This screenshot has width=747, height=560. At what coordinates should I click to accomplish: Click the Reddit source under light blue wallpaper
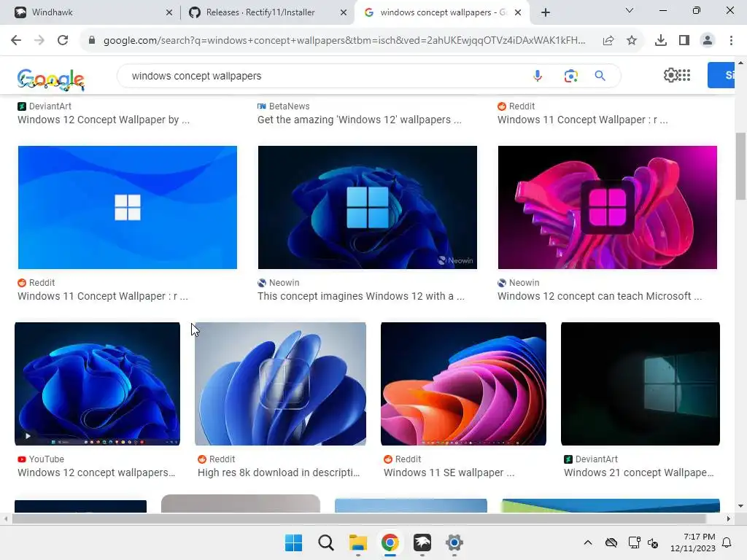pos(36,283)
